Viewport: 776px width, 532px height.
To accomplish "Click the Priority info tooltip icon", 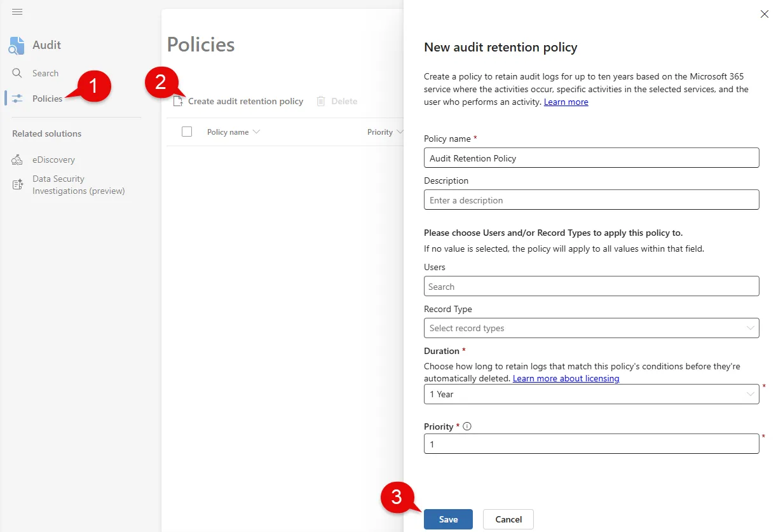I will pos(467,426).
